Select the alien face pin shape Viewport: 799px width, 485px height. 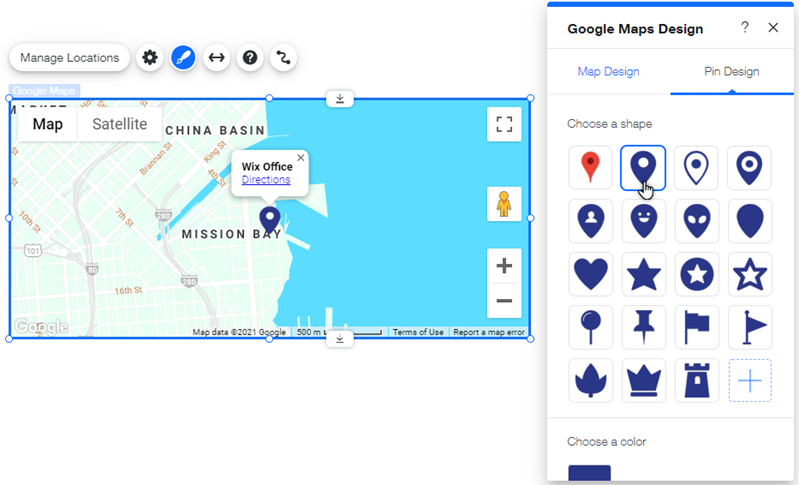(x=696, y=221)
